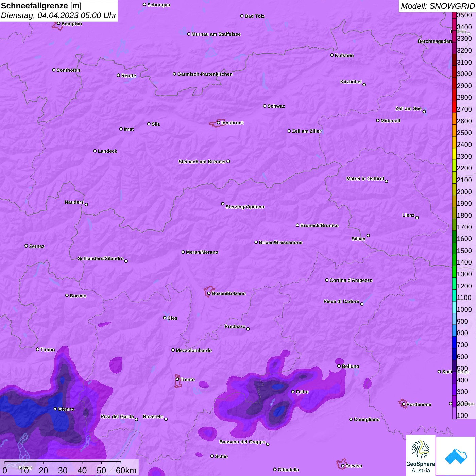Click the Bozen/Bolzano label
The height and width of the screenshot is (476, 476).
point(229,293)
